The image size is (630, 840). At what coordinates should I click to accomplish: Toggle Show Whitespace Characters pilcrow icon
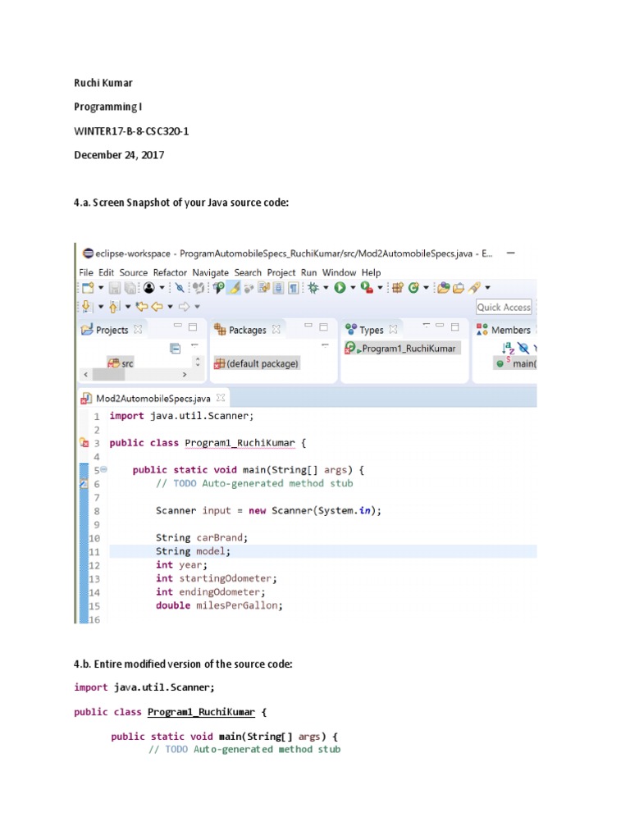293,288
